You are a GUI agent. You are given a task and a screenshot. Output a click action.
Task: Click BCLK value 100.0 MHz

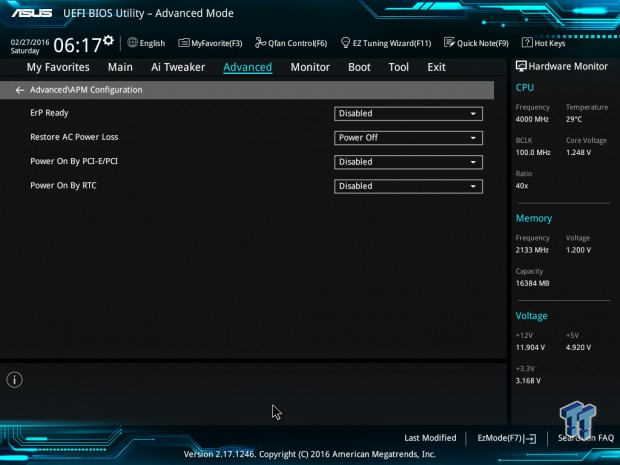533,152
